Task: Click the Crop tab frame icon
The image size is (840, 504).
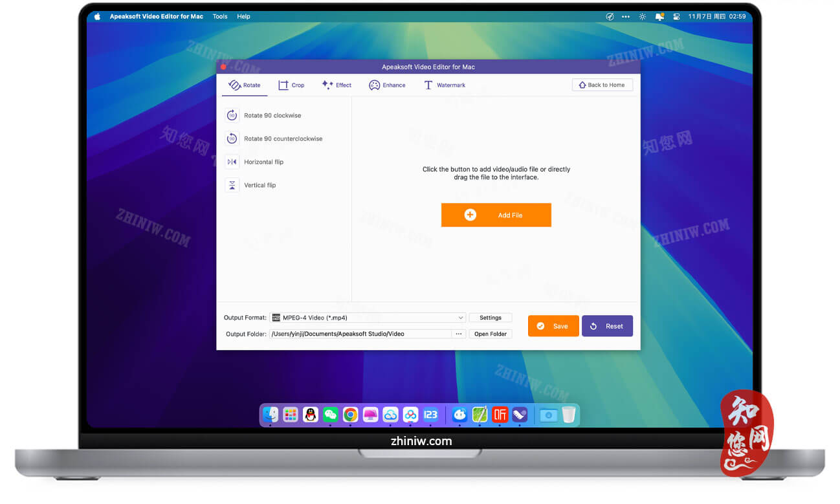Action: (283, 85)
